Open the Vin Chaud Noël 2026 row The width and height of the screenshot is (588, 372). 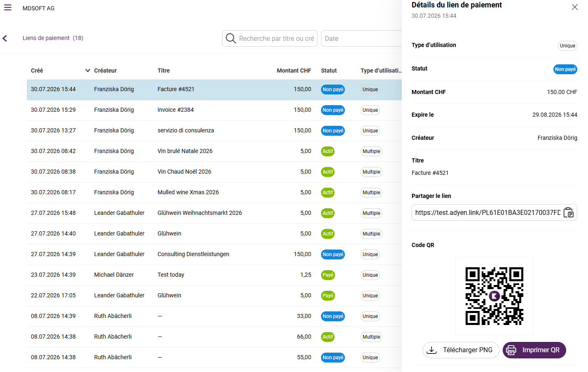[x=214, y=172]
